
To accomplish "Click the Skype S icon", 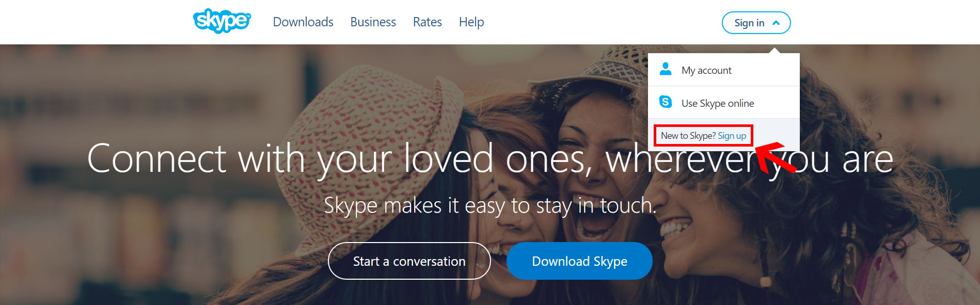I will pyautogui.click(x=666, y=102).
